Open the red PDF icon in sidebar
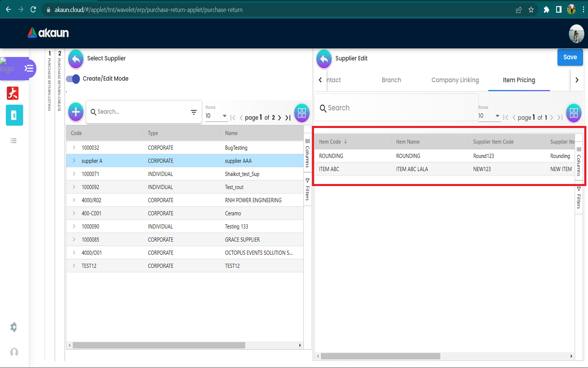The width and height of the screenshot is (588, 368). [13, 93]
